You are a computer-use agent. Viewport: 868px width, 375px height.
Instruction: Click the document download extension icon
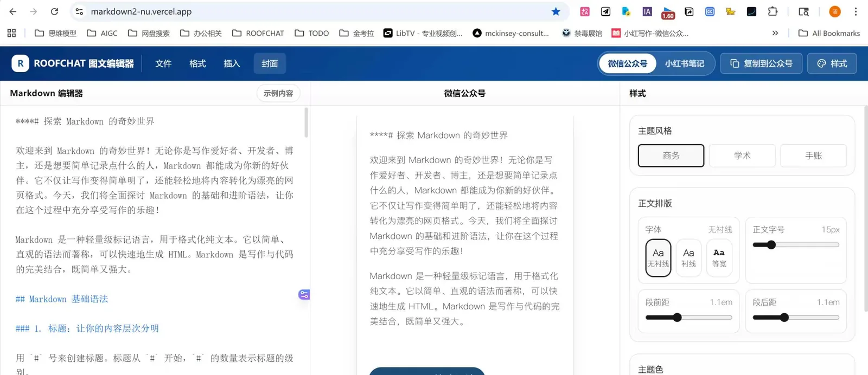[x=626, y=11]
